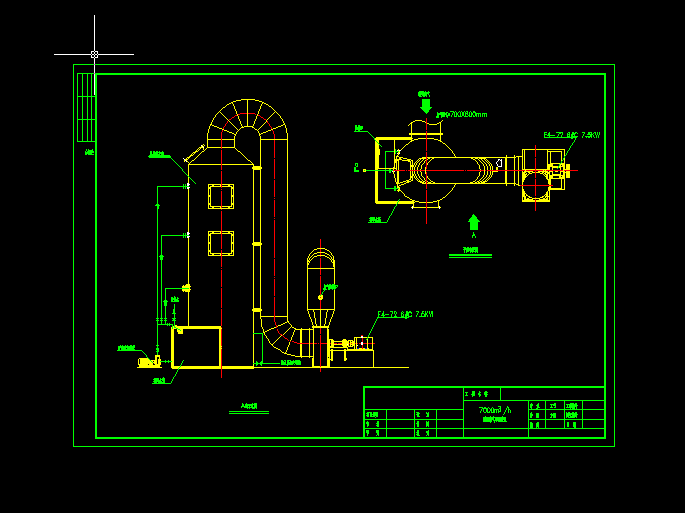The image size is (685, 513).
Task: Click the leader label at the plan view's lower left
Action: click(x=375, y=220)
